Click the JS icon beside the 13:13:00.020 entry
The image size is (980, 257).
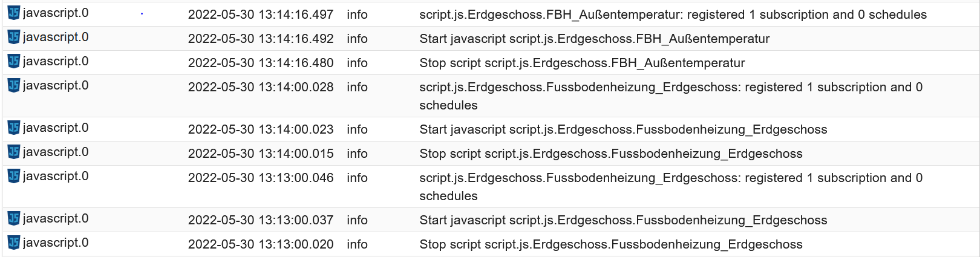point(14,242)
